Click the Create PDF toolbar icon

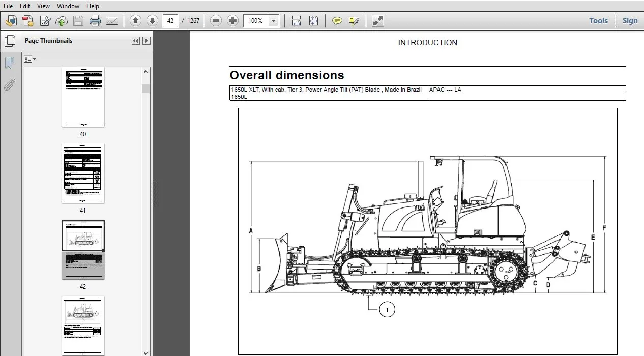coord(28,21)
